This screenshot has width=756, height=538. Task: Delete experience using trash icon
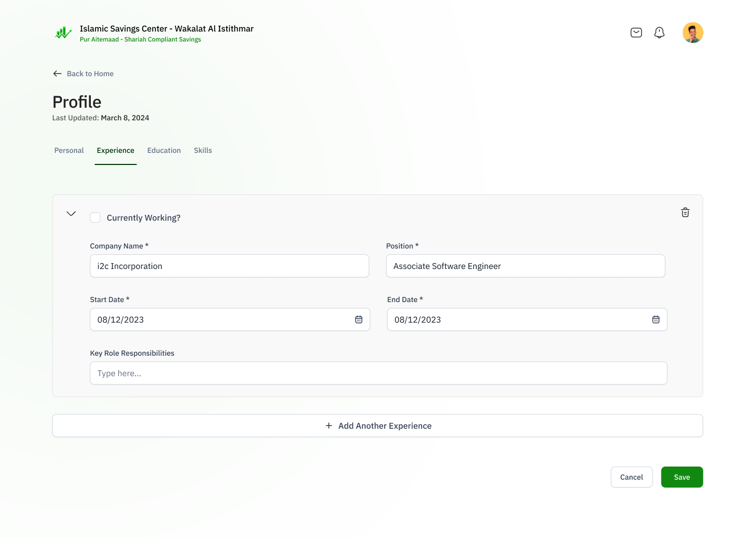685,212
